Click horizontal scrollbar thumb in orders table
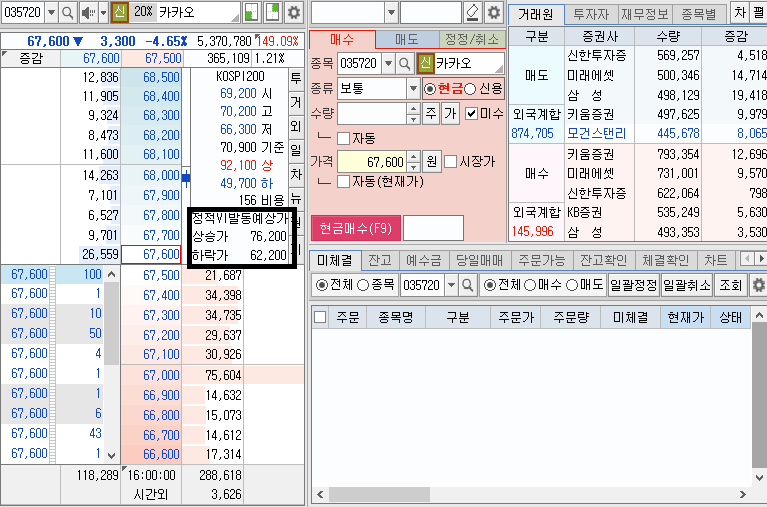The height and width of the screenshot is (507, 767). tap(379, 495)
